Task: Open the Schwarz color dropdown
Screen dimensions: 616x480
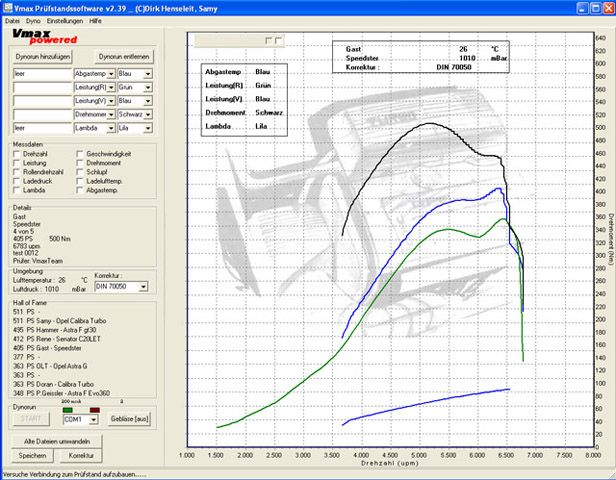Action: [148, 114]
